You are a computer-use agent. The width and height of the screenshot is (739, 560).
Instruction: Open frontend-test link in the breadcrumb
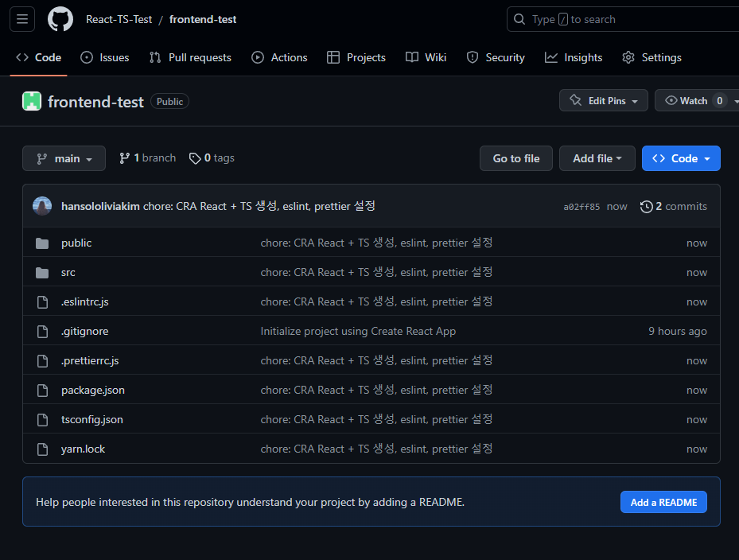(203, 19)
